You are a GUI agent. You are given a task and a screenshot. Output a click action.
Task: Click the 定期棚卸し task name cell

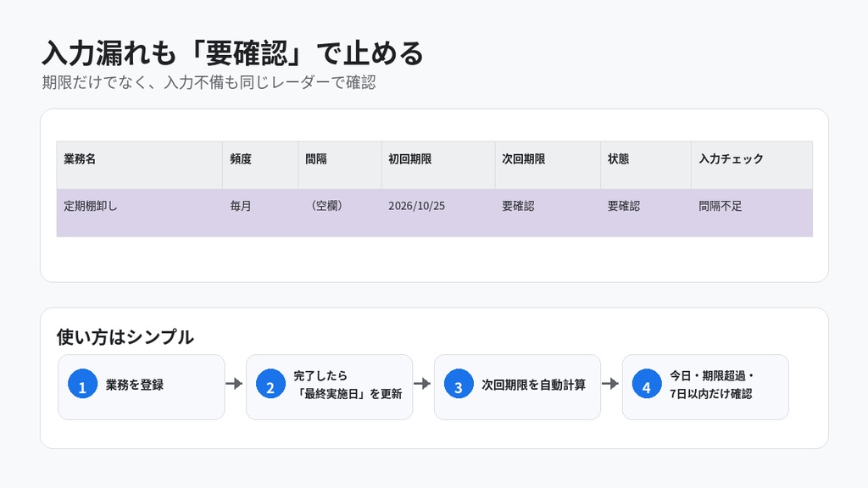pyautogui.click(x=140, y=213)
